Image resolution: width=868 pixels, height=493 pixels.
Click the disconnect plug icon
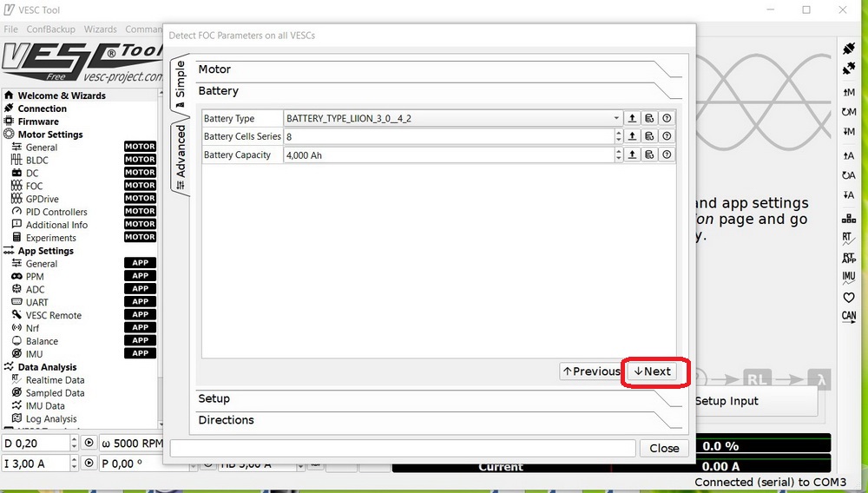coord(849,69)
